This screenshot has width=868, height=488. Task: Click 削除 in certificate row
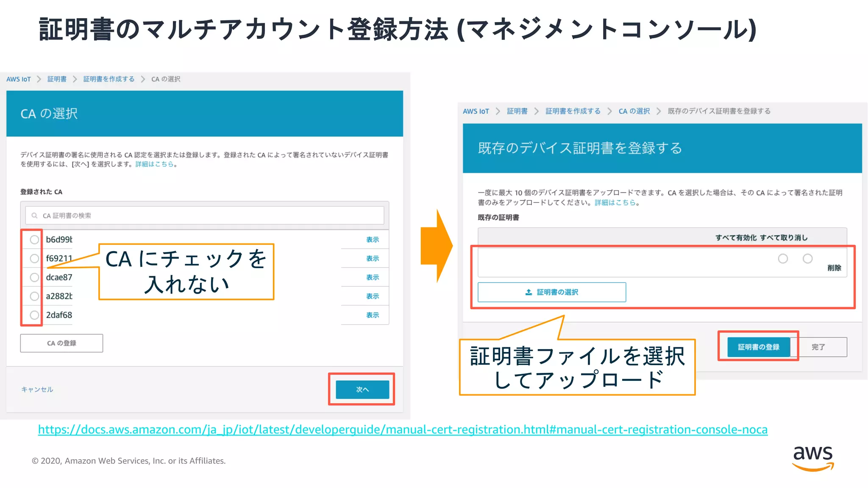(834, 268)
